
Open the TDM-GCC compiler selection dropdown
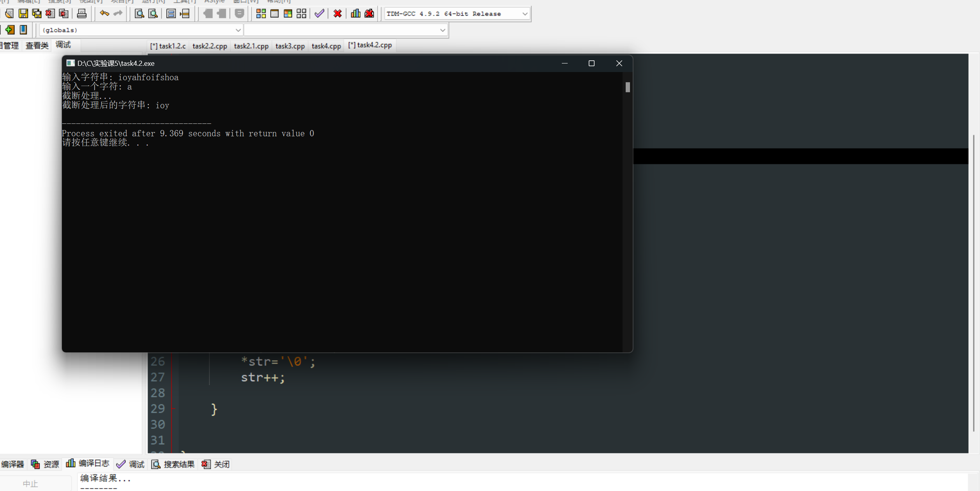pyautogui.click(x=524, y=14)
